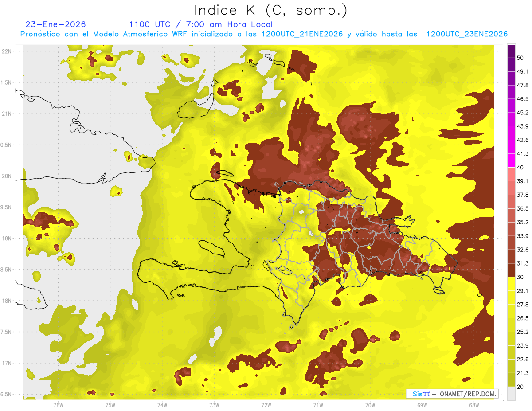Click the '32.6' color scale label
Image resolution: width=532 pixels, height=411 pixels.
(523, 250)
